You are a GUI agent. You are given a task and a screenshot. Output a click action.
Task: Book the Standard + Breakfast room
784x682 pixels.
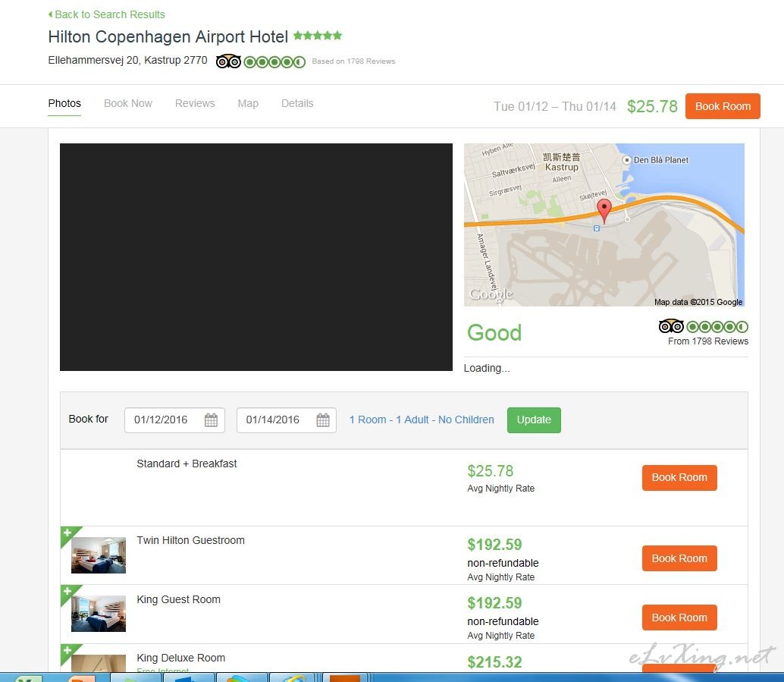pos(679,477)
